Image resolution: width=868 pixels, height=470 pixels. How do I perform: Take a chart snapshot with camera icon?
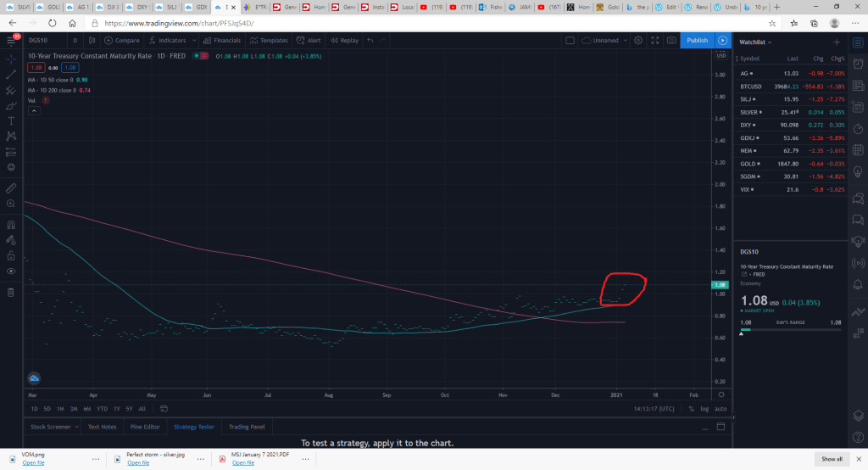[x=671, y=40]
